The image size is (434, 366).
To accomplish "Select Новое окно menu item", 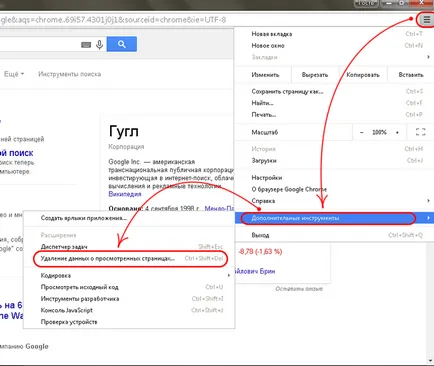I will pyautogui.click(x=335, y=45).
